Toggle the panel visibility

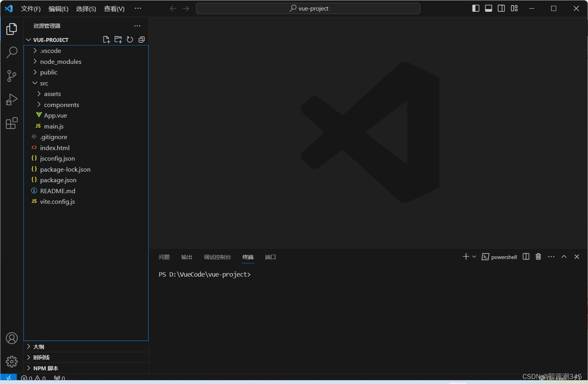[488, 8]
